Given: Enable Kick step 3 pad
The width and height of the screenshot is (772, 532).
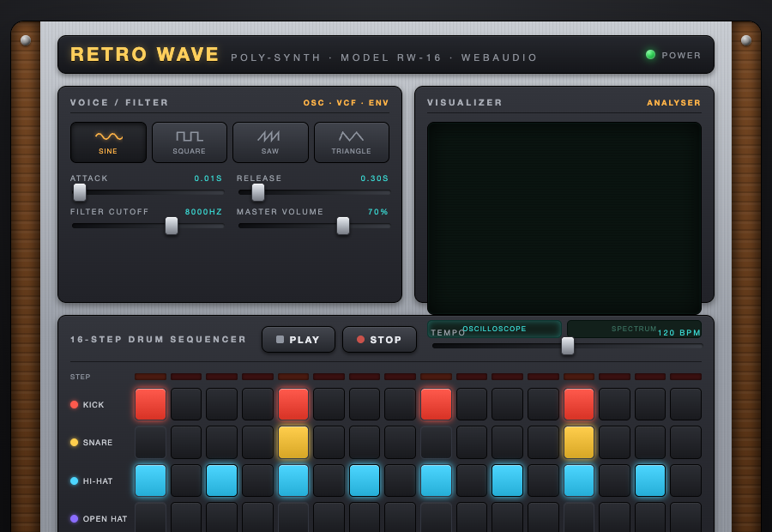Looking at the screenshot, I should click(221, 404).
